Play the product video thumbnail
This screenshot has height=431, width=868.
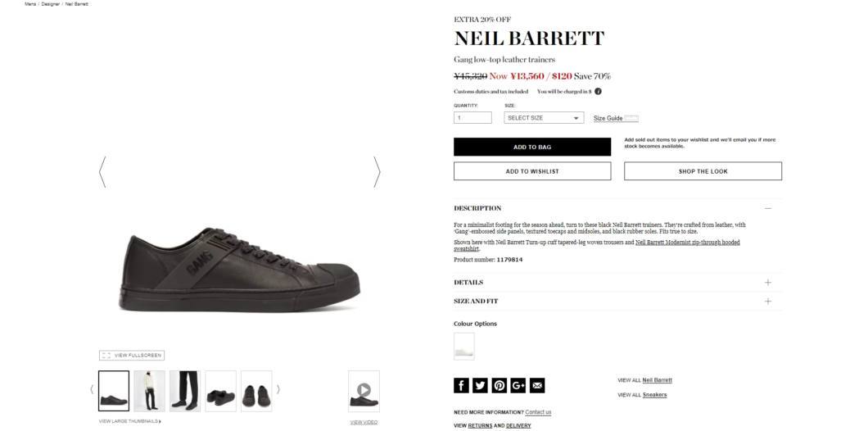(x=364, y=391)
